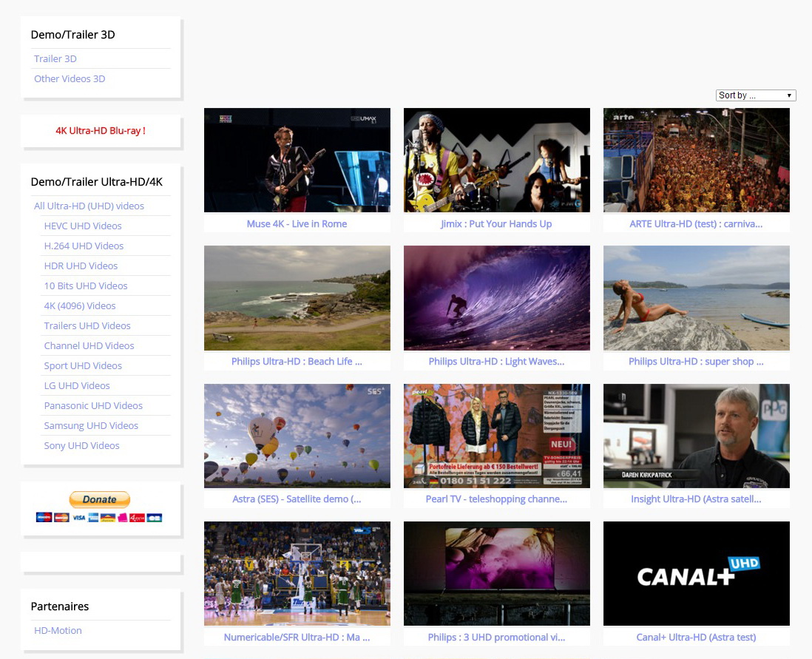Click the 'Numericable/SFR Ultra-HD' title link
Screen dimensions: 812x659
[x=297, y=638]
